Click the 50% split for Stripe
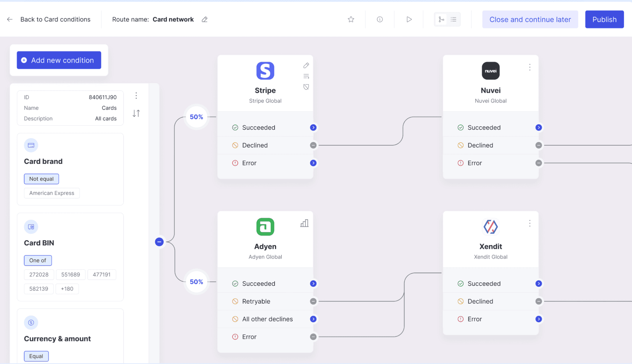632x364 pixels. (196, 117)
